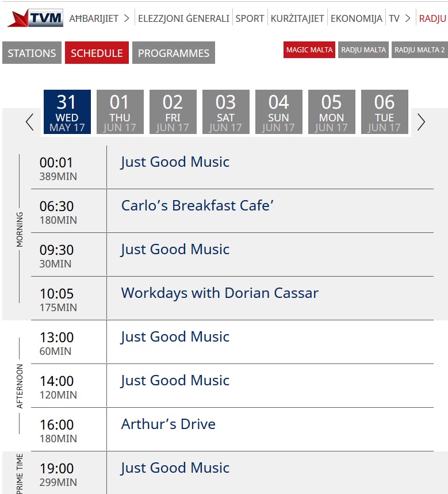
Task: Select Monday 05 Jun date
Action: [332, 112]
